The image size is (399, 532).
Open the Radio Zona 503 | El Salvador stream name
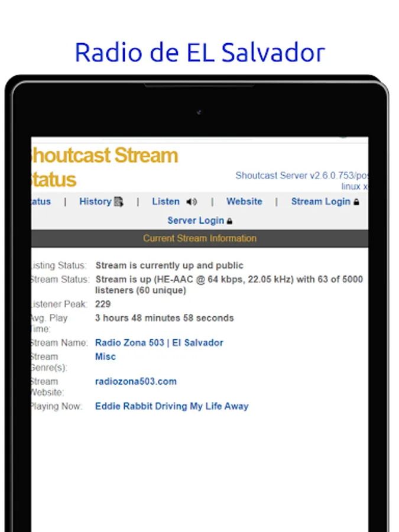coord(159,343)
